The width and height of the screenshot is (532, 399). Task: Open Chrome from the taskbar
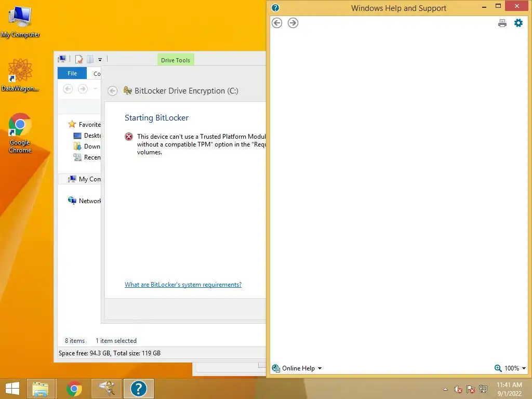point(74,389)
